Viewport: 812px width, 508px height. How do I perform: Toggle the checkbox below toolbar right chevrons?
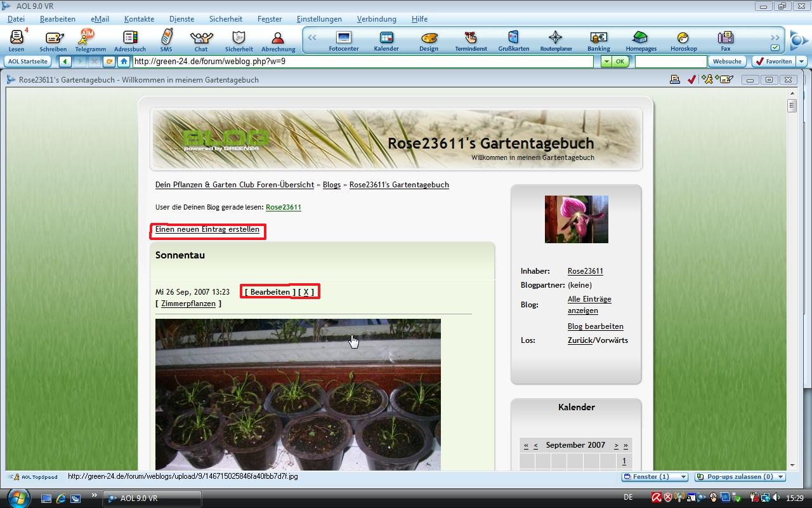pyautogui.click(x=775, y=48)
